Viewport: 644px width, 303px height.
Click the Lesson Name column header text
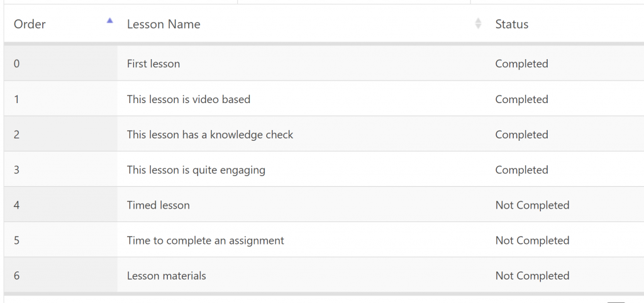164,25
